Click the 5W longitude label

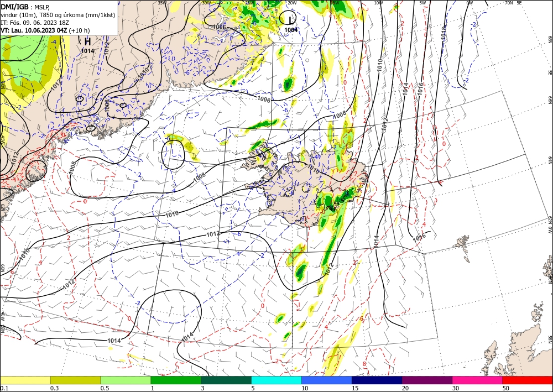(x=423, y=3)
